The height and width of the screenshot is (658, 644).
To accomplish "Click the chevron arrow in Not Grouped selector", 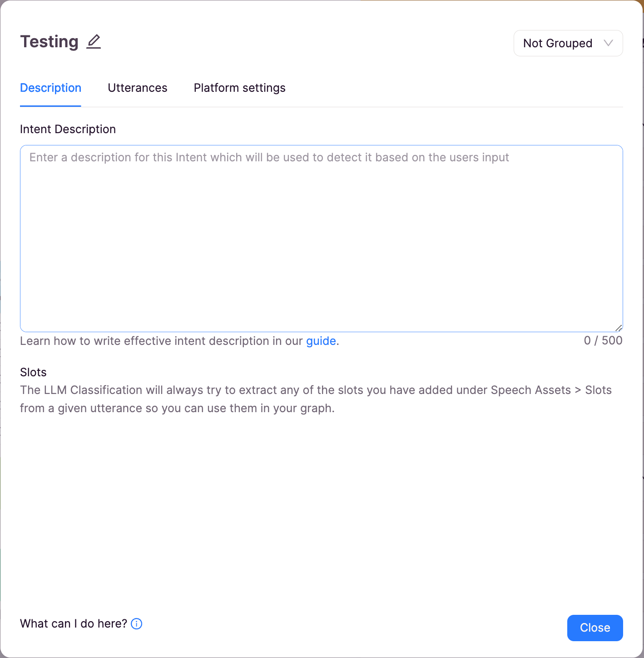I will point(608,43).
